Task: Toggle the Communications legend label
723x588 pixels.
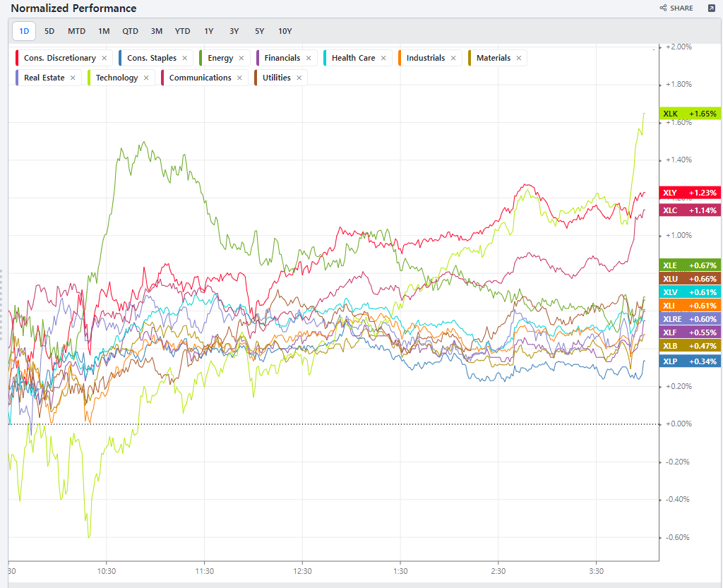Action: (200, 78)
